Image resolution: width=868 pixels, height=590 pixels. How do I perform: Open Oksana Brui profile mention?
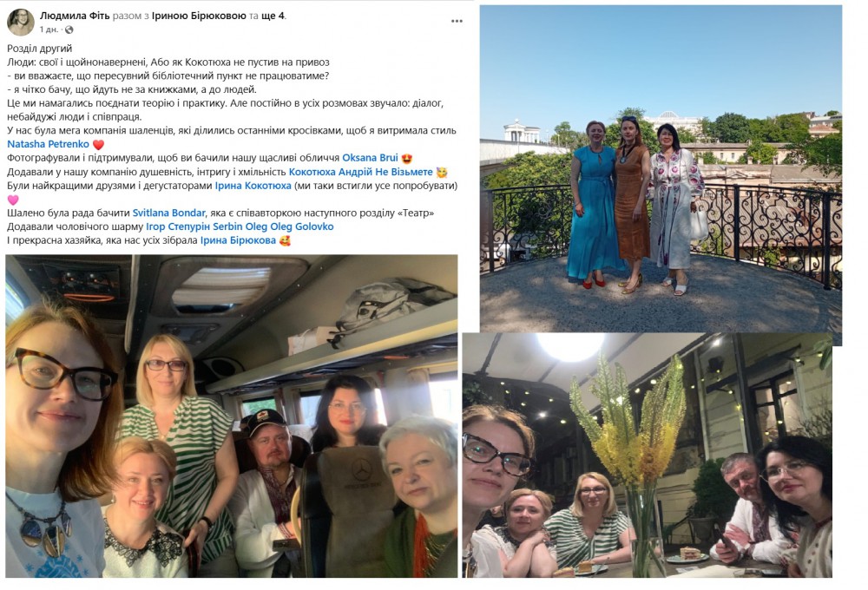point(371,158)
